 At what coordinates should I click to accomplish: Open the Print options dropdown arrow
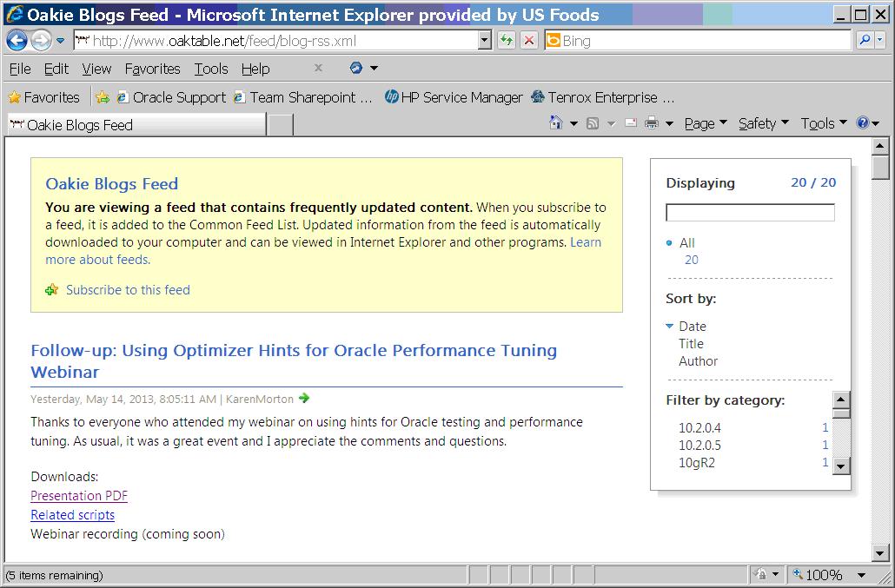pyautogui.click(x=670, y=123)
